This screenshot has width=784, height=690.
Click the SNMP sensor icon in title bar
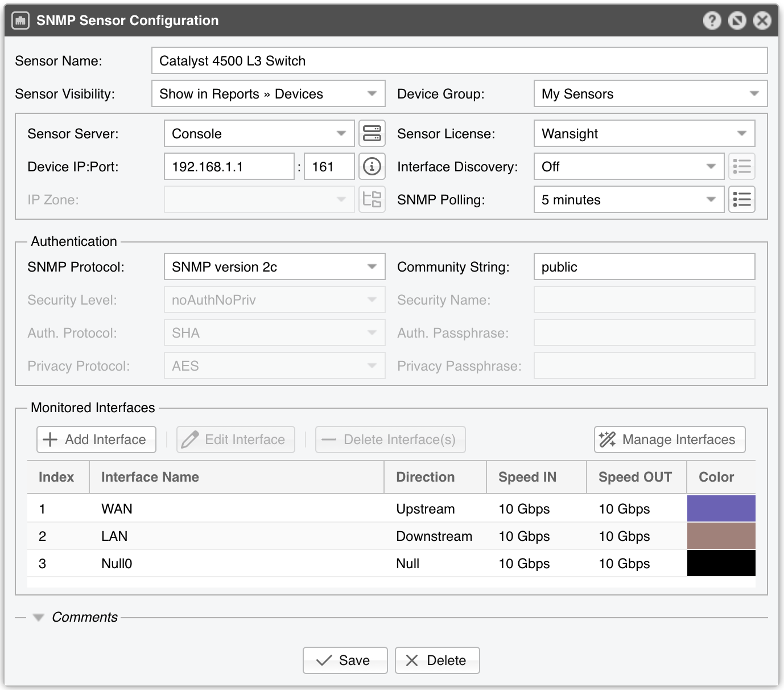[20, 21]
